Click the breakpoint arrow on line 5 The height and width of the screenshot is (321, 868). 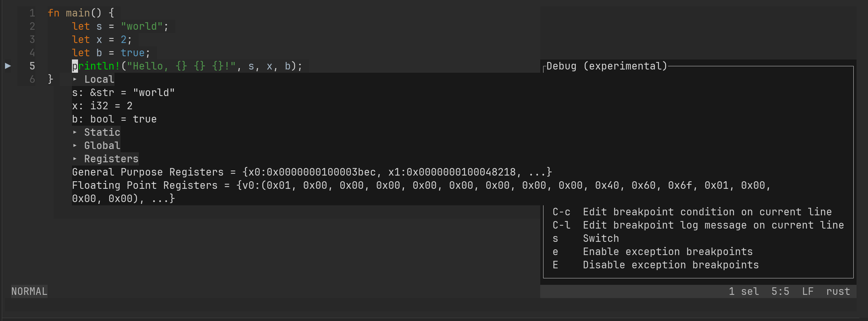[8, 66]
